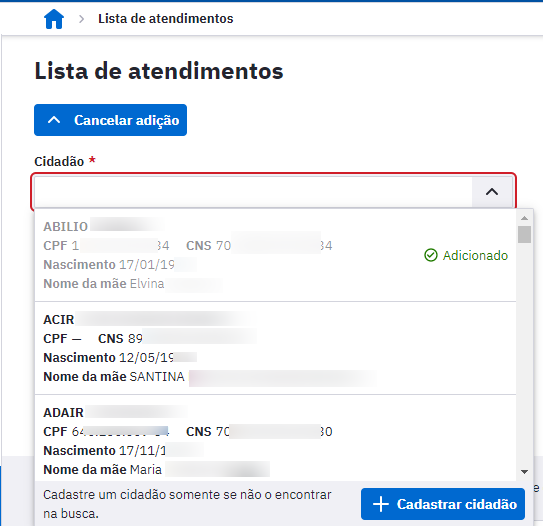Choose the ACIR citizen option
Viewport: 543px width, 526px height.
point(275,348)
